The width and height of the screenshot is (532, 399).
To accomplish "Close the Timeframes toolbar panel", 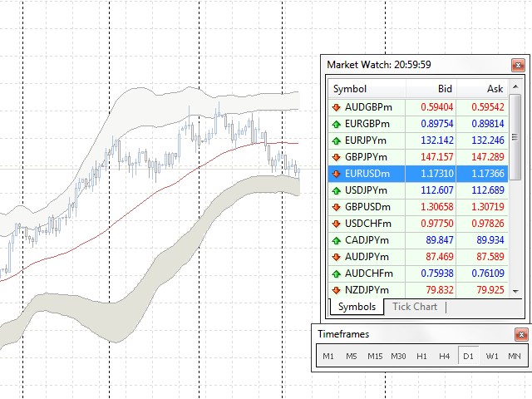I will tap(520, 334).
